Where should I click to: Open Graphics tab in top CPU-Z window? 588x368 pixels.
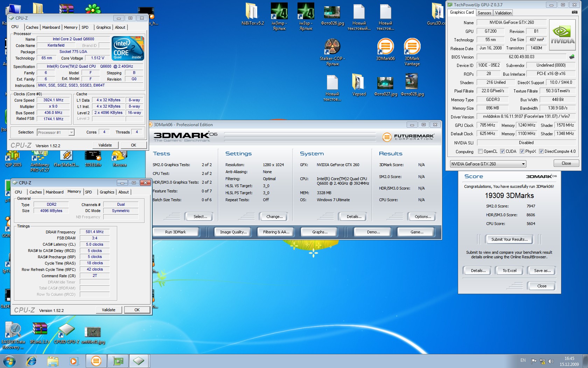(x=104, y=27)
